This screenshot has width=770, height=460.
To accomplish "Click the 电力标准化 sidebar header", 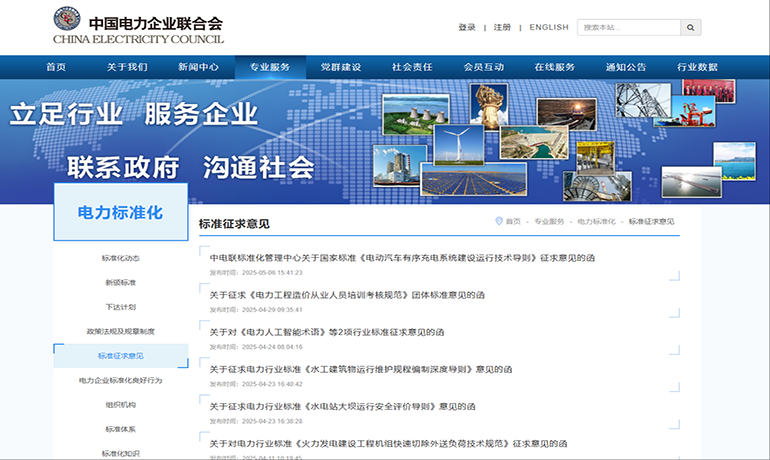I will pyautogui.click(x=121, y=212).
